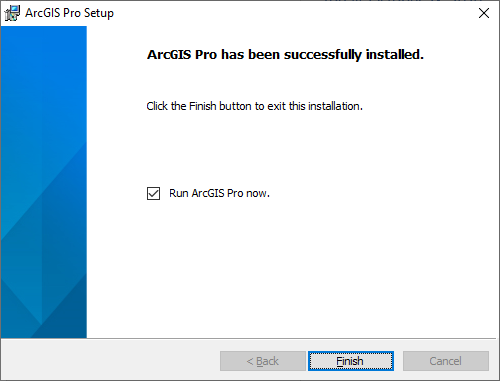Close the ArcGIS Pro Setup window
The width and height of the screenshot is (500, 381).
(x=484, y=13)
